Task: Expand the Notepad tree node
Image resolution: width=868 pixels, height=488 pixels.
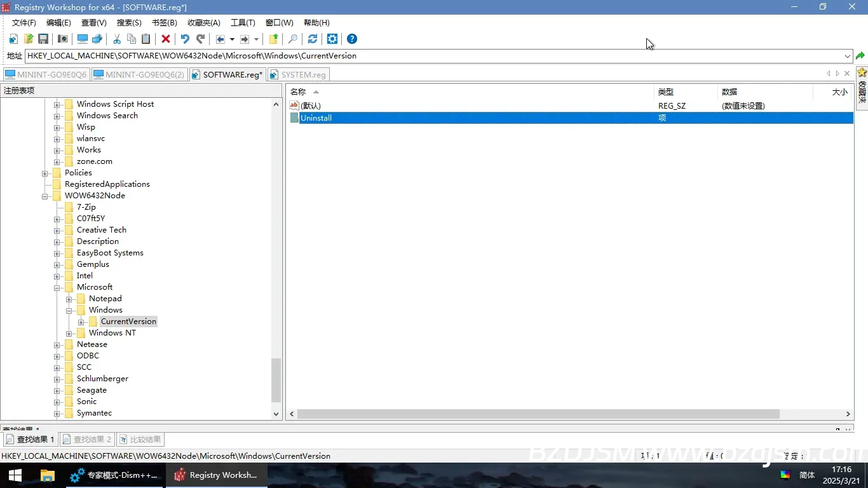Action: tap(69, 299)
